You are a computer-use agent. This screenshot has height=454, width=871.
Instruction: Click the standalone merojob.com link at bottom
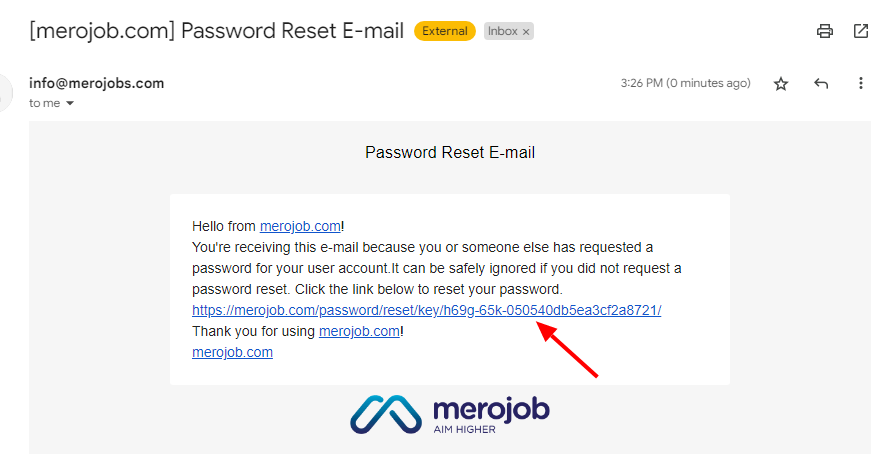pos(232,352)
